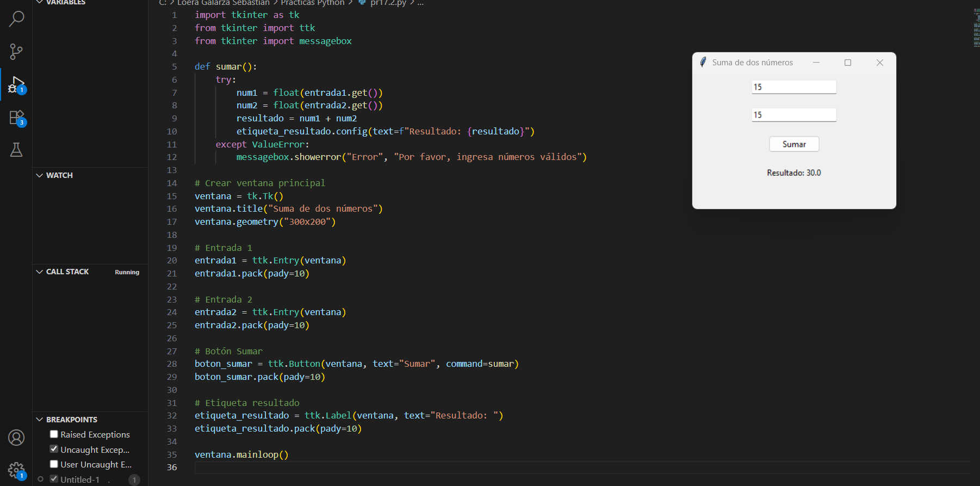Open the Source Control view
The width and height of the screenshot is (980, 486).
tap(16, 52)
